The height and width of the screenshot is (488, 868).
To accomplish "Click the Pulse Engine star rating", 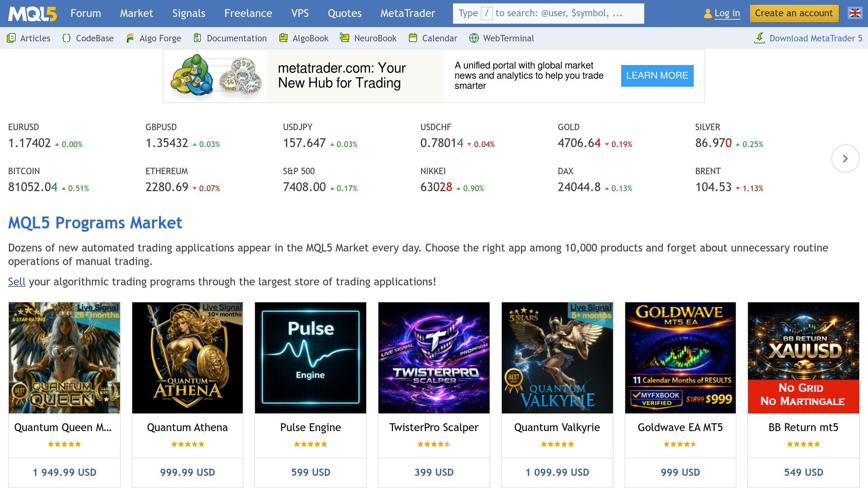I will (311, 444).
